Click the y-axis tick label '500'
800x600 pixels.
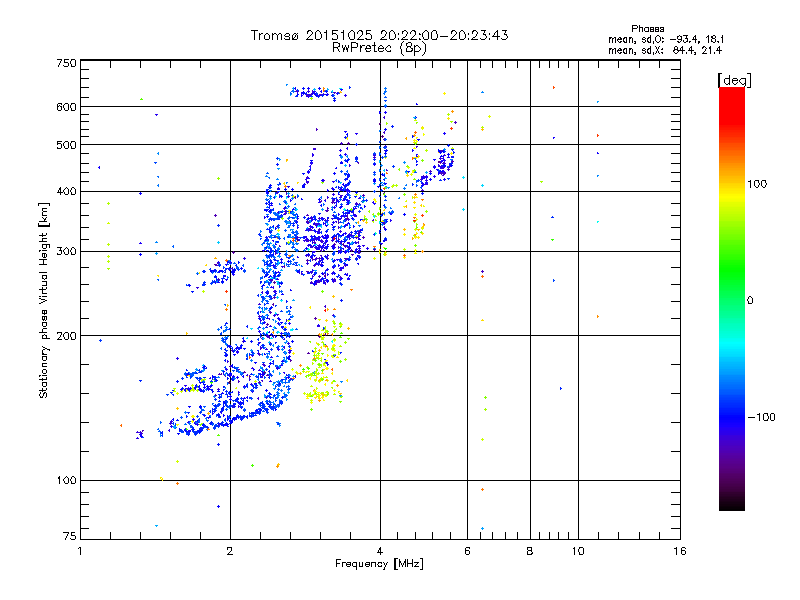(x=66, y=145)
